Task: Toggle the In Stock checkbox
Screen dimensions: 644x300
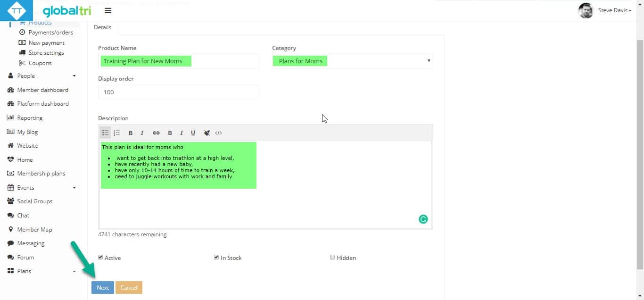Action: click(x=216, y=258)
